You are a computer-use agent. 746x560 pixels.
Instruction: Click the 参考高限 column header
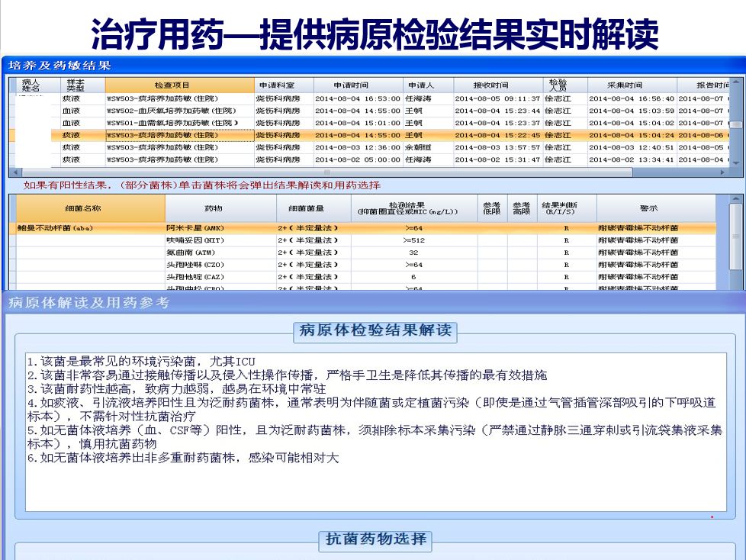[x=522, y=208]
